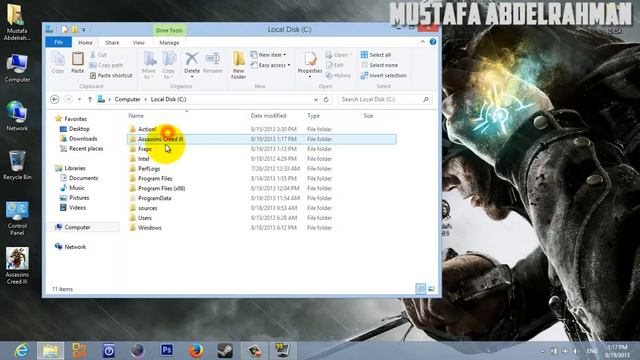The image size is (640, 360).
Task: Switch to Large icons view icon
Action: 431,289
